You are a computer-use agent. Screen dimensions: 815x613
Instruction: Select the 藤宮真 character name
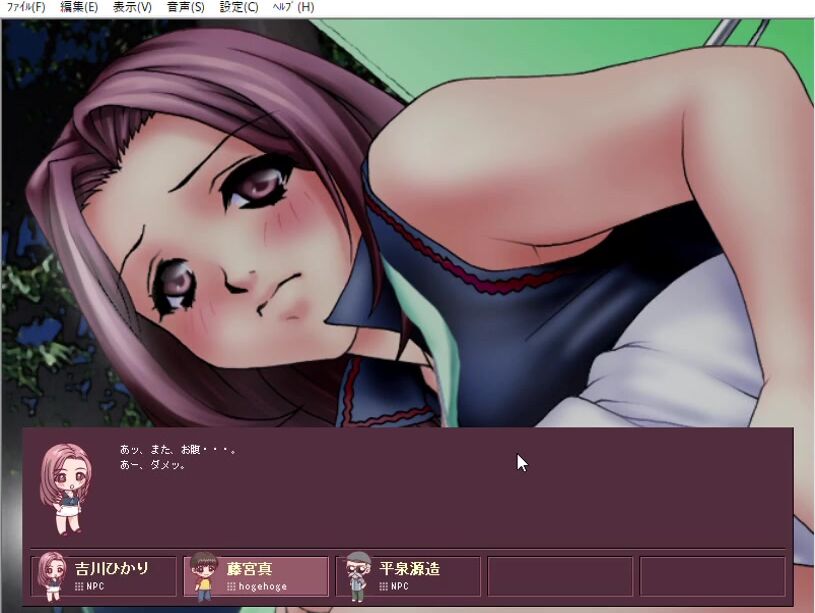(249, 569)
